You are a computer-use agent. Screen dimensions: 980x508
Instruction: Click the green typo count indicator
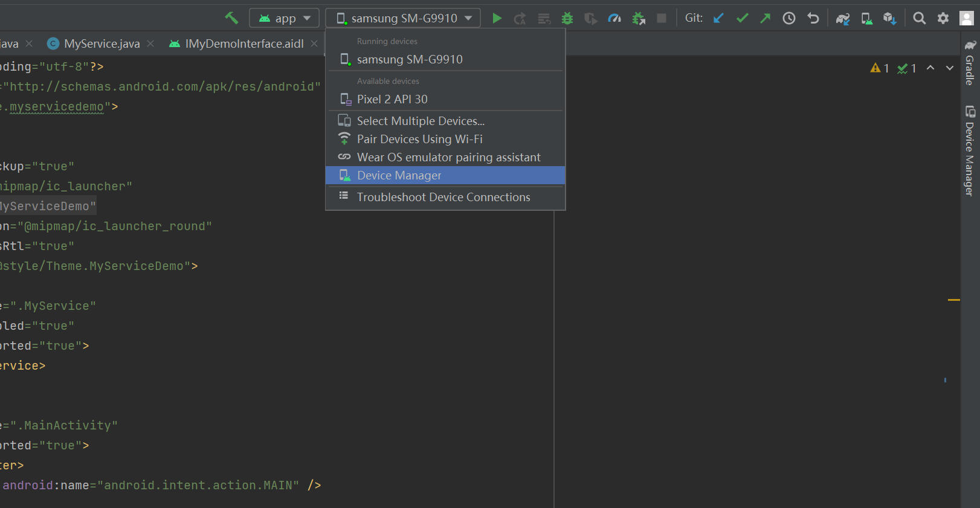click(907, 68)
